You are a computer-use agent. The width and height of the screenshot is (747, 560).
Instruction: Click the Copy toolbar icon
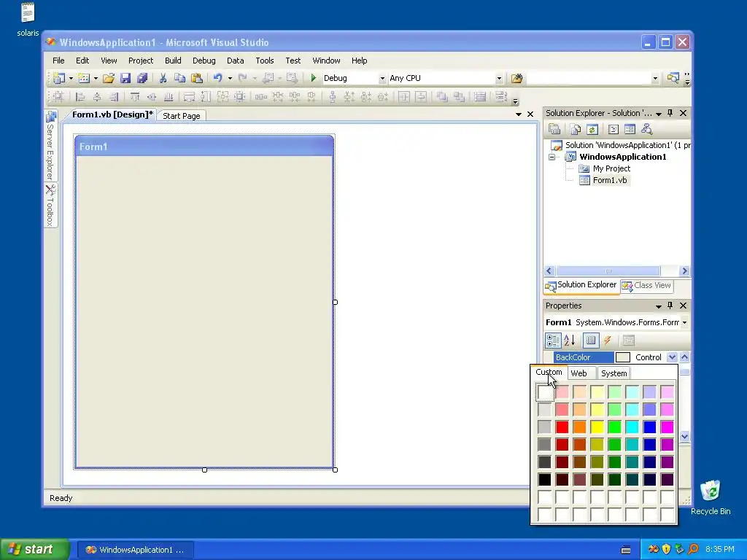[x=179, y=78]
